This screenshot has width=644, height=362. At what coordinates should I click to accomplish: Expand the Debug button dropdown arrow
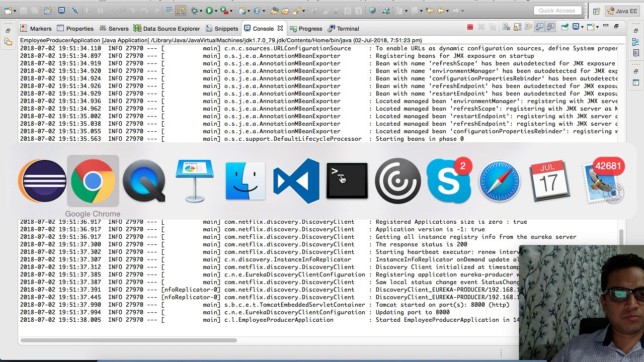[x=201, y=11]
